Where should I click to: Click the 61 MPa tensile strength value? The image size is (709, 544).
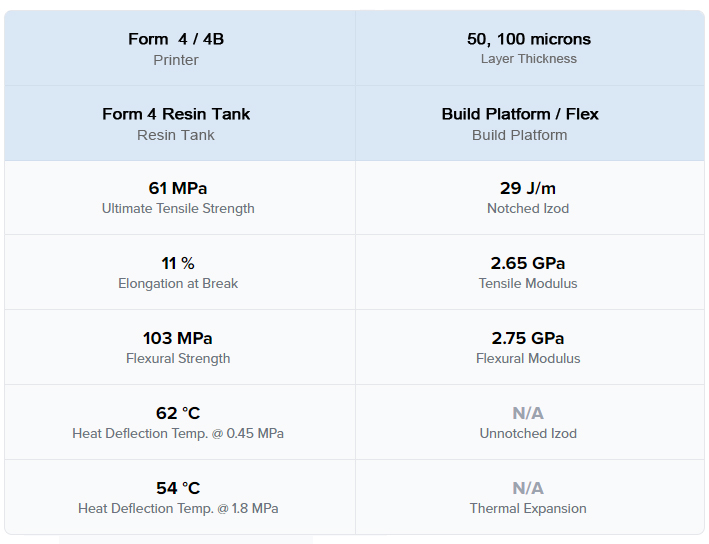[x=178, y=188]
